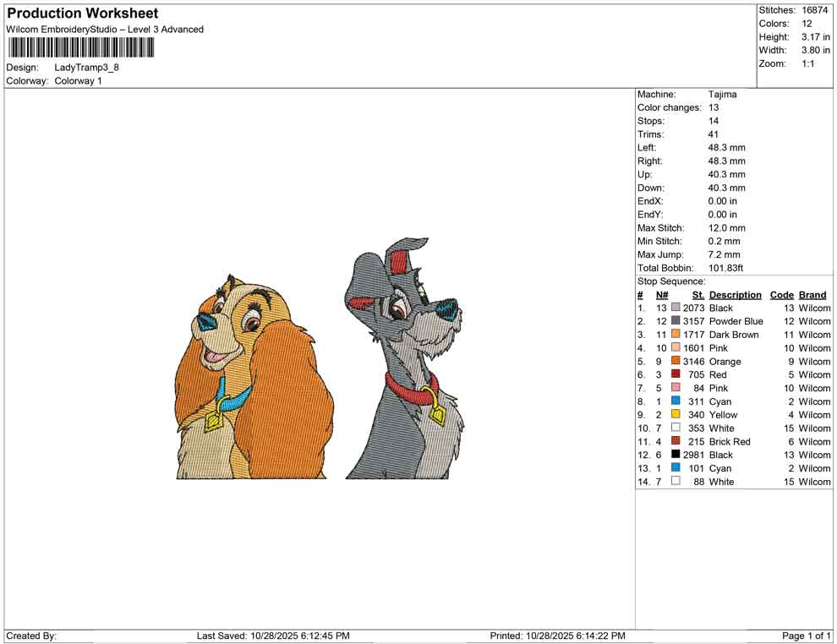Click the Description column header

[736, 294]
